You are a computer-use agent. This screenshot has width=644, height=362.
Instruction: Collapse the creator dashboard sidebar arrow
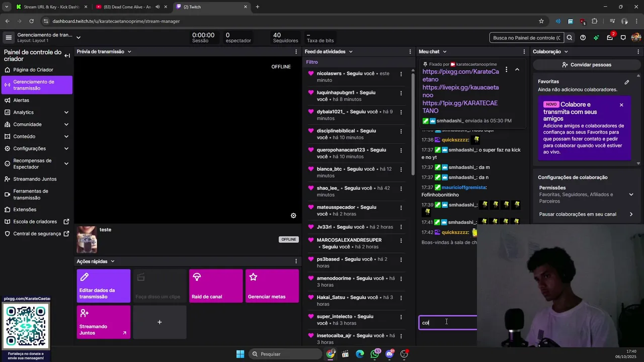click(67, 56)
